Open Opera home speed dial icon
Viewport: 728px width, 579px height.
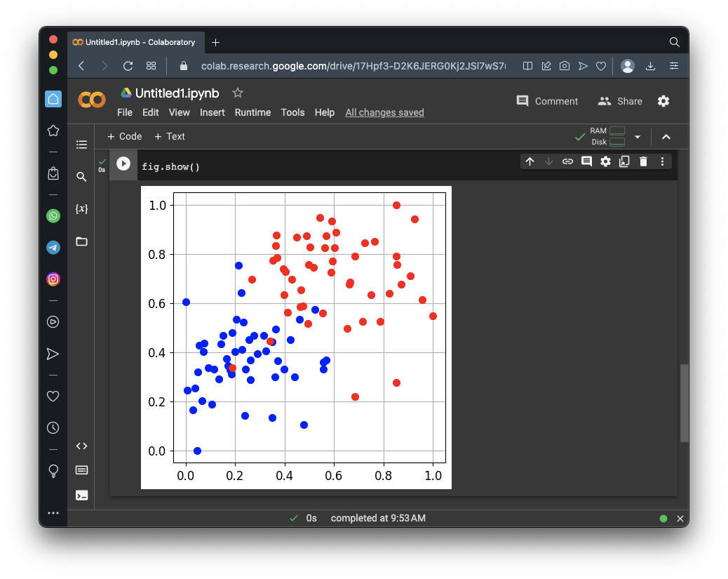pyautogui.click(x=53, y=99)
